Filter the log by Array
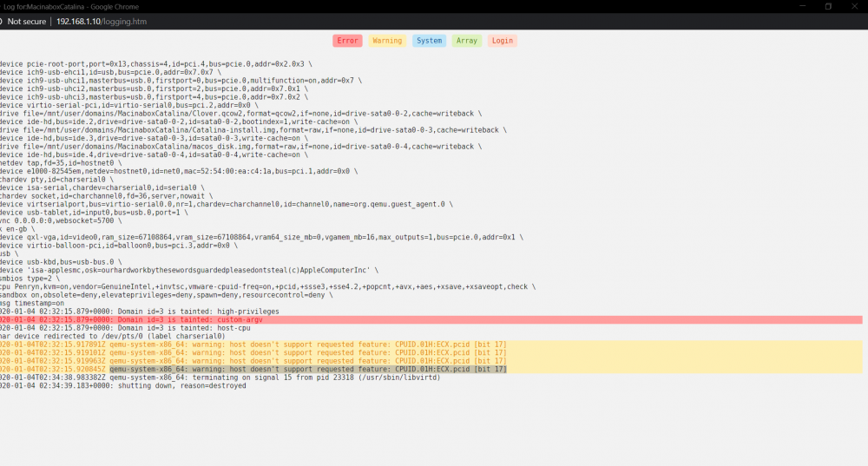 point(467,41)
